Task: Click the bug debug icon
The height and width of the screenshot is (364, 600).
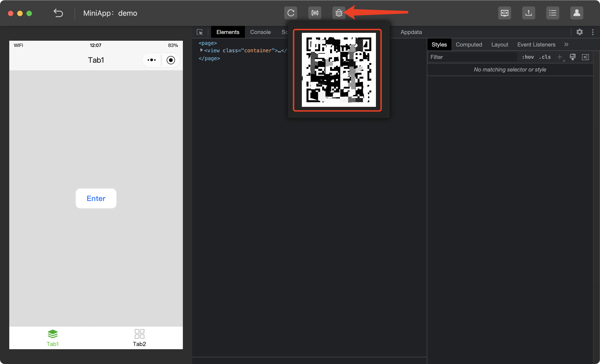Action: point(339,13)
